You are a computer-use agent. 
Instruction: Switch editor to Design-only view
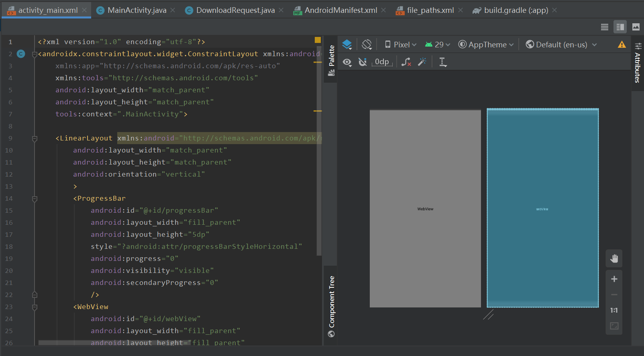(x=636, y=27)
